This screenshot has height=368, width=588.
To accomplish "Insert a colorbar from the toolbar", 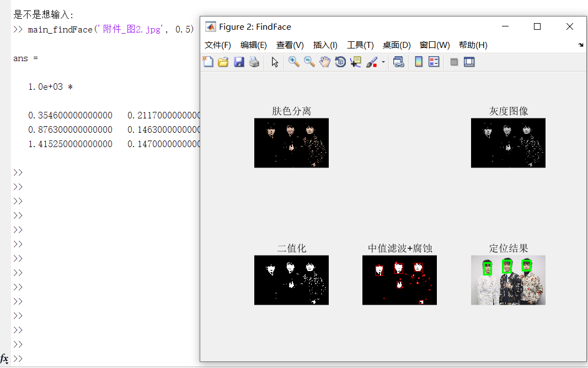I will (419, 62).
